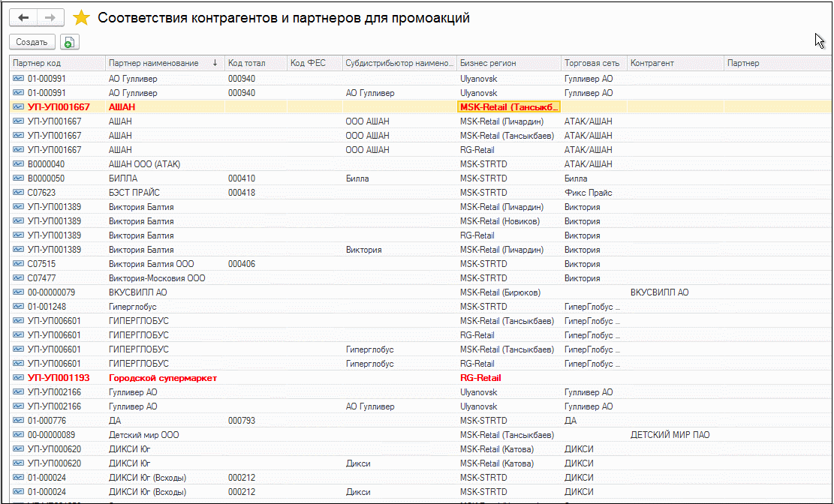The image size is (834, 504).
Task: Click the row icon for Детский мир ООО
Action: pyautogui.click(x=19, y=435)
